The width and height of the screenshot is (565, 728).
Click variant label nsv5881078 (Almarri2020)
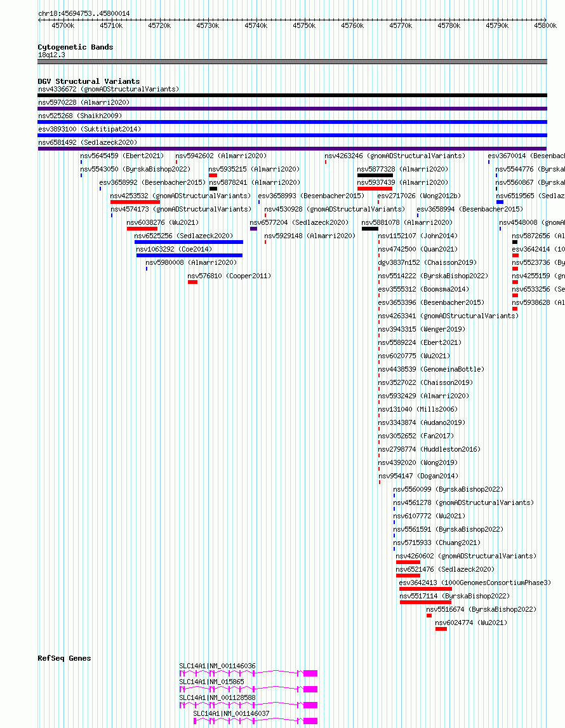click(x=407, y=222)
